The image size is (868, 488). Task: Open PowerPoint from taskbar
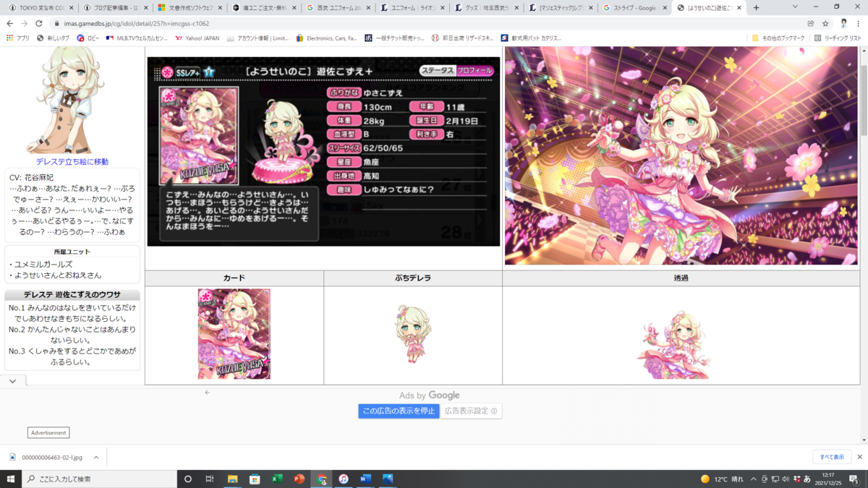pos(299,479)
